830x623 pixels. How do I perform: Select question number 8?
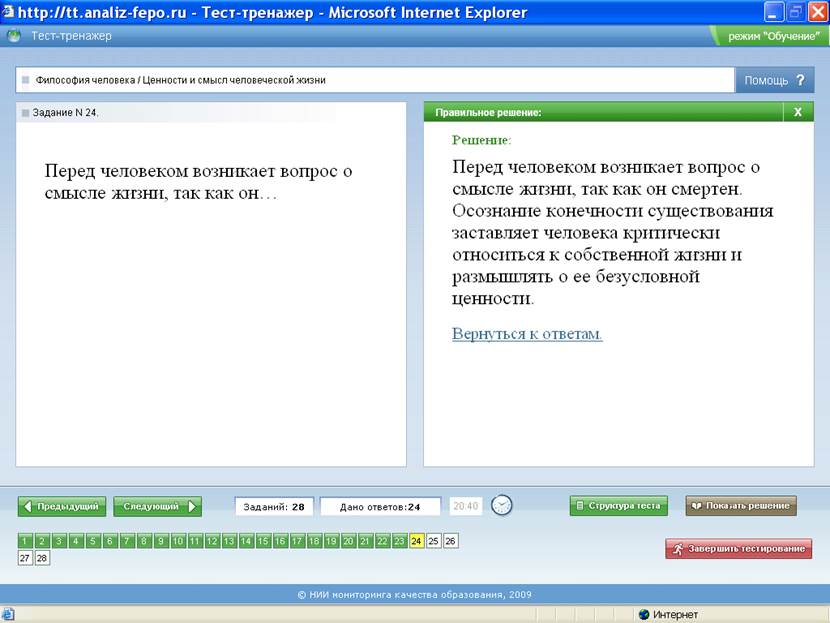[144, 541]
